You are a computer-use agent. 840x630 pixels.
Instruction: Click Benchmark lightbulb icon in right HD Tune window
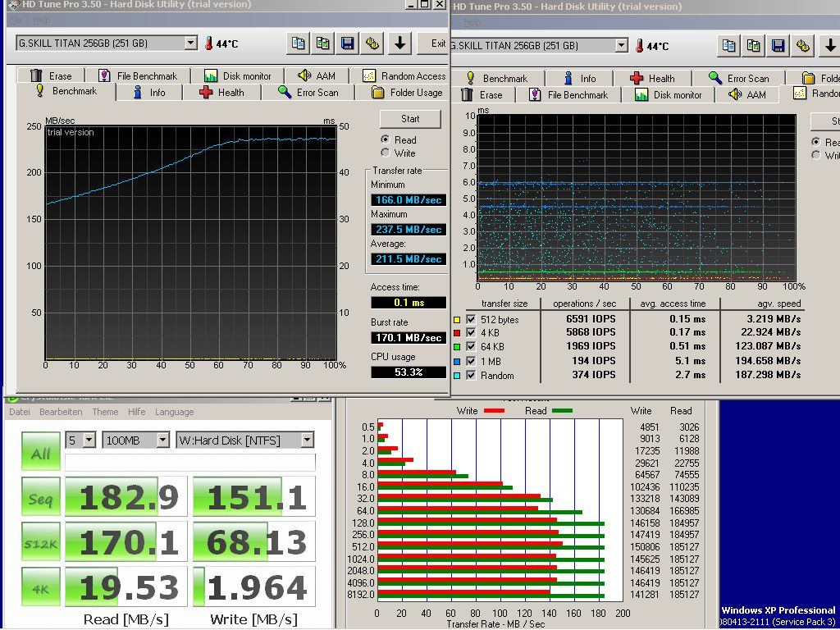[470, 78]
